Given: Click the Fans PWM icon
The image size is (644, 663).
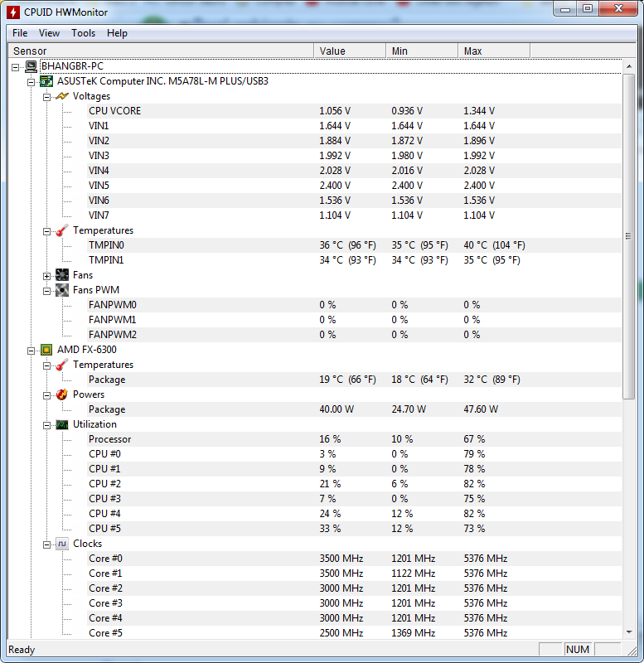Looking at the screenshot, I should tap(62, 290).
